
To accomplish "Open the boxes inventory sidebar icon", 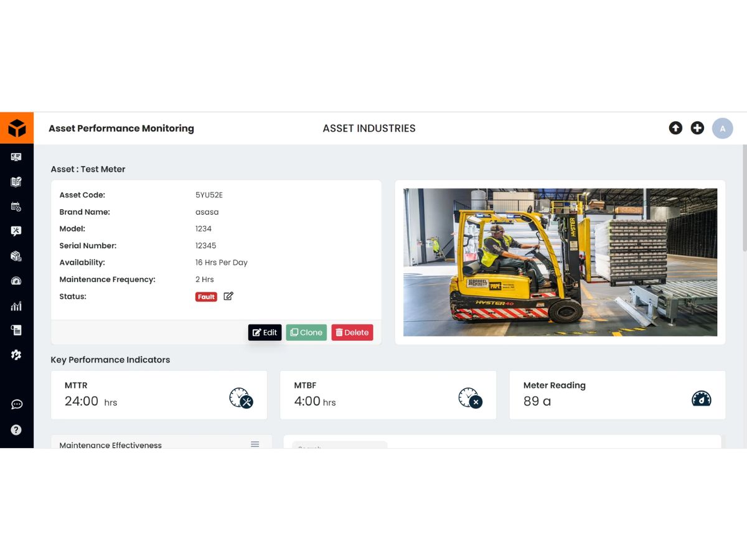I will (x=16, y=256).
